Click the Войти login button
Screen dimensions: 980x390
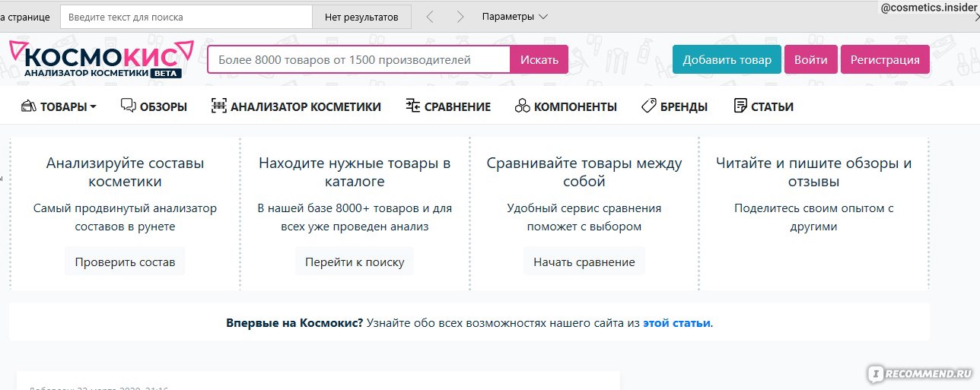[811, 59]
